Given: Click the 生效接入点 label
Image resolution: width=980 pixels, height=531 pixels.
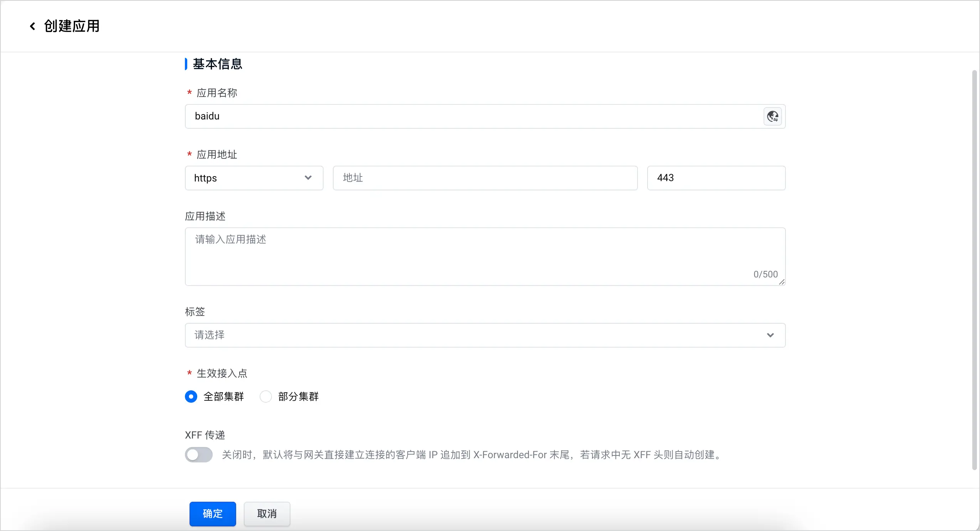Looking at the screenshot, I should click(222, 373).
